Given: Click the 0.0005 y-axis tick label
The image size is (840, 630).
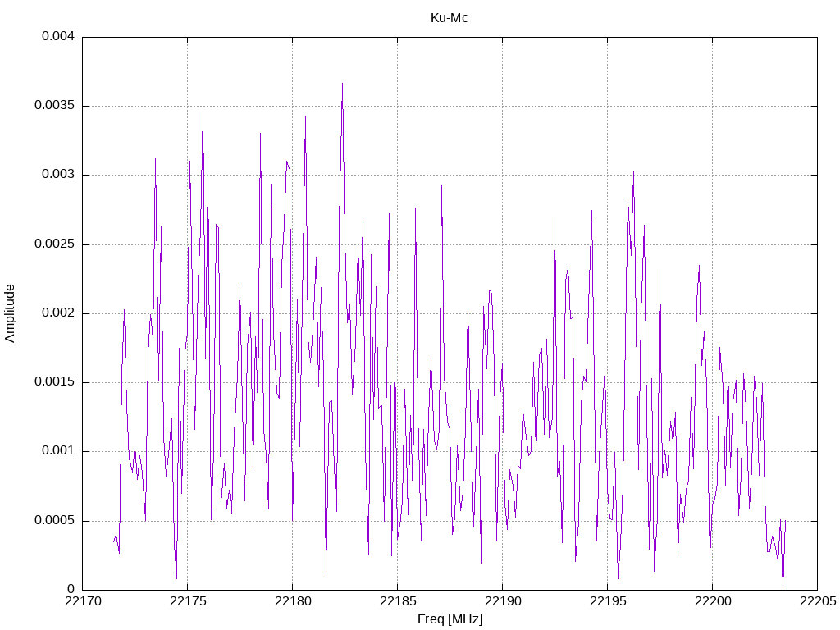Looking at the screenshot, I should pos(55,520).
